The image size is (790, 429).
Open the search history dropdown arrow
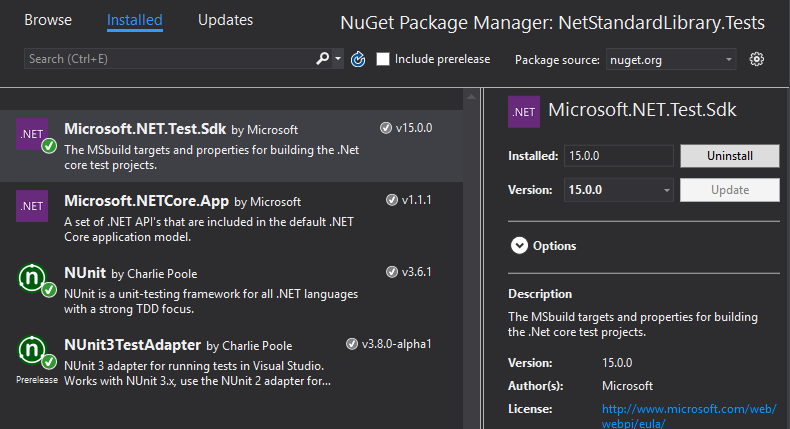point(338,59)
